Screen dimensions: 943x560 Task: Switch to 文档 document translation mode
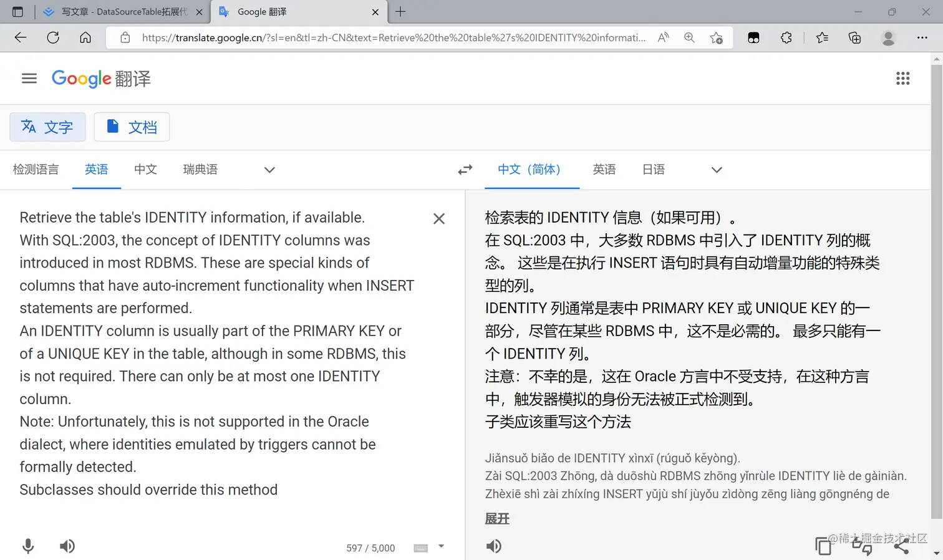[x=132, y=127]
